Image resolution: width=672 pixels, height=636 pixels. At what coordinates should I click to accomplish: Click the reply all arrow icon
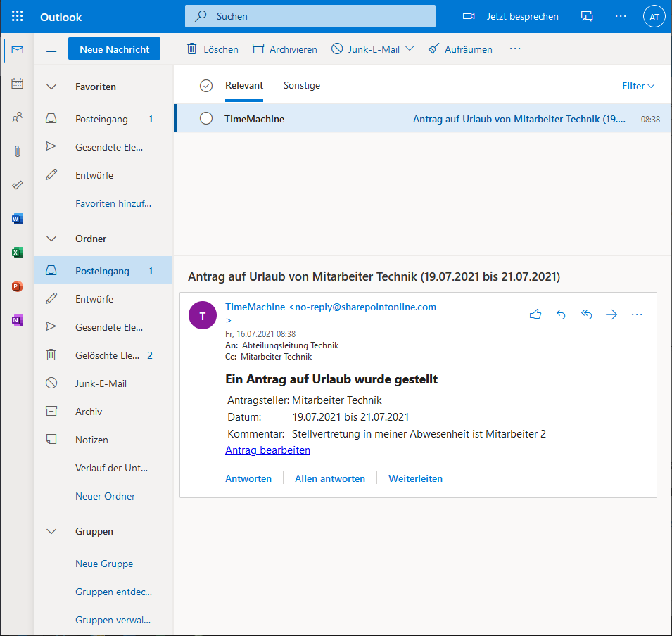pyautogui.click(x=586, y=314)
